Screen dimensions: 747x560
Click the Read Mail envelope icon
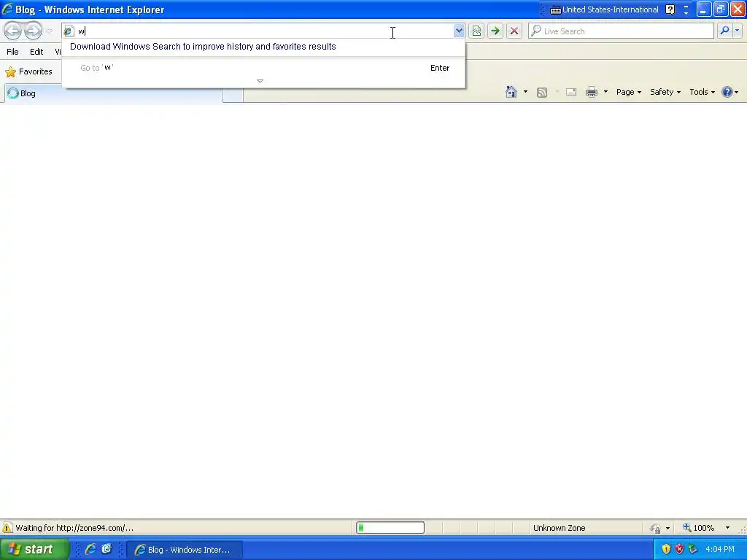(x=571, y=92)
